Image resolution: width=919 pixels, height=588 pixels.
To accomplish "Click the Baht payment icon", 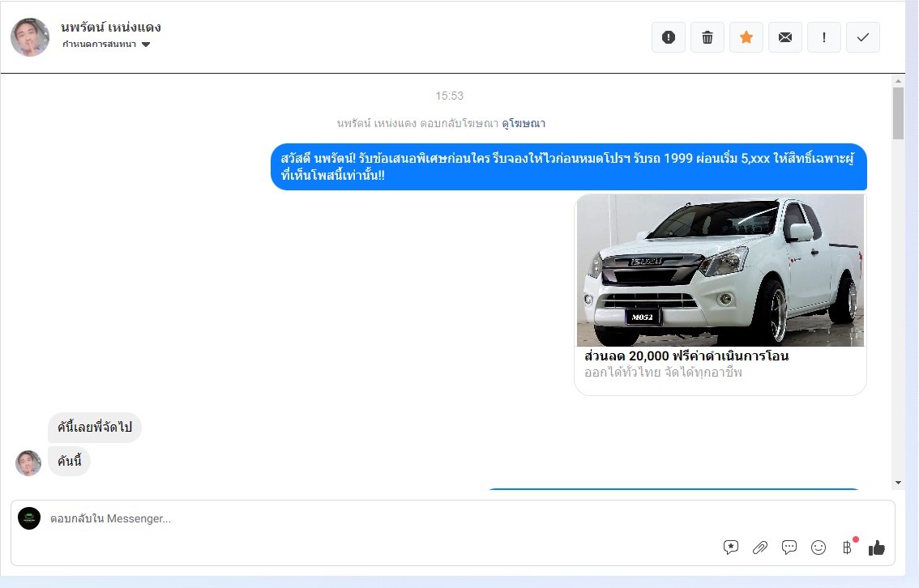I will (848, 548).
